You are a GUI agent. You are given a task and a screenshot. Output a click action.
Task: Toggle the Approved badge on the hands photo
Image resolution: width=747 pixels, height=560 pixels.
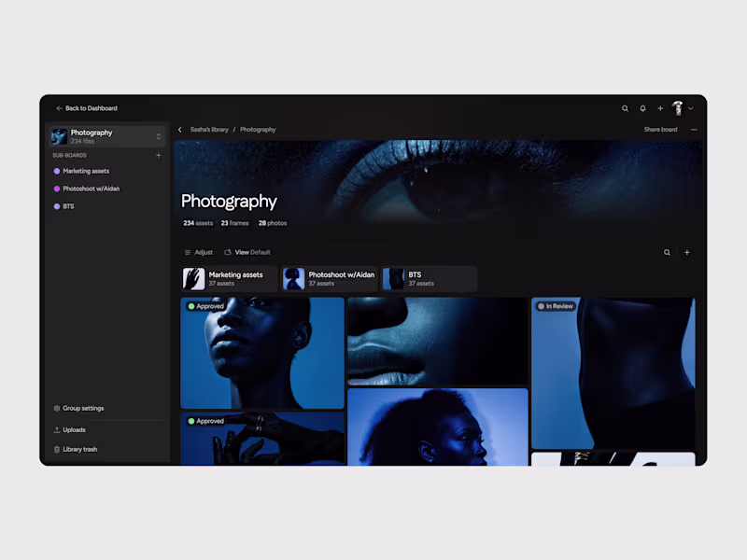pos(207,420)
